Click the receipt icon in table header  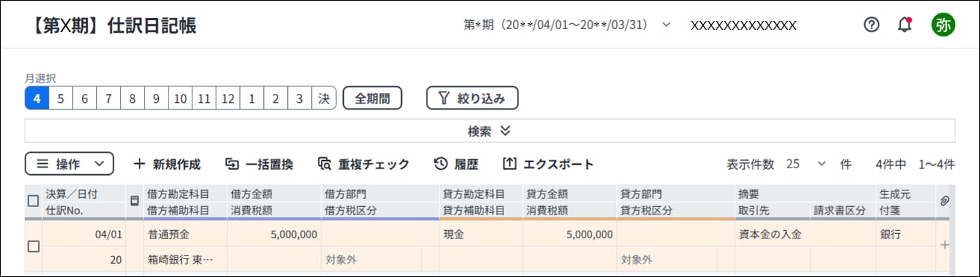coord(134,201)
